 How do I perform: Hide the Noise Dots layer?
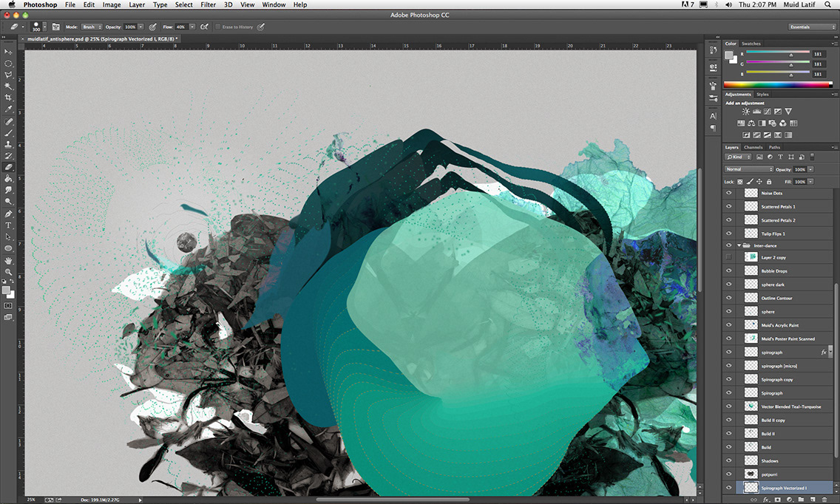coord(728,193)
